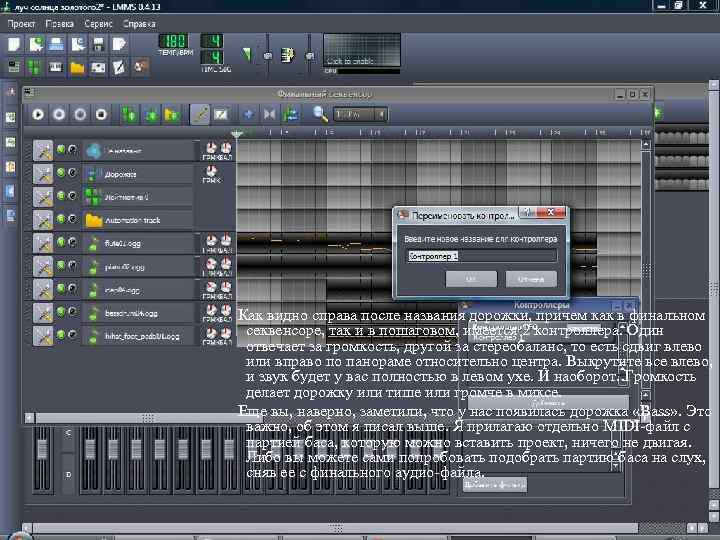Mute the piano track with green LED

61,266
